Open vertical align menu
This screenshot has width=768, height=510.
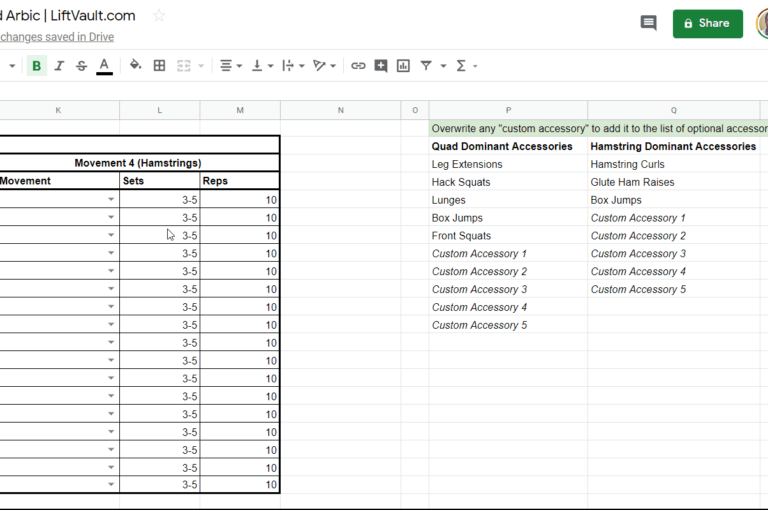262,66
